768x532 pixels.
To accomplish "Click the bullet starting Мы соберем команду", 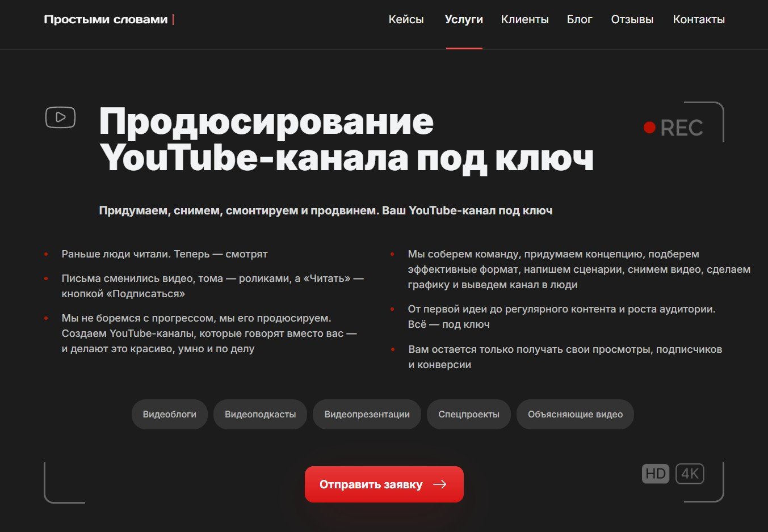I will 579,269.
